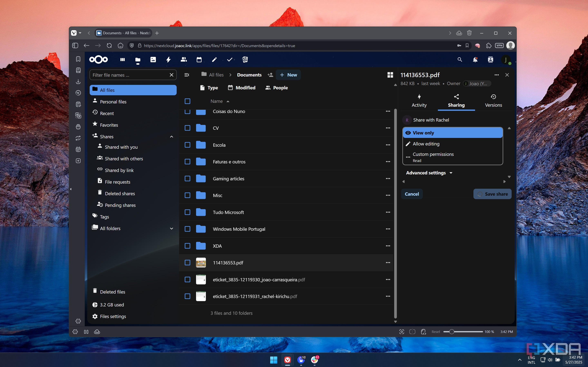Sort files by Name column
Image resolution: width=588 pixels, height=367 pixels.
click(x=220, y=101)
